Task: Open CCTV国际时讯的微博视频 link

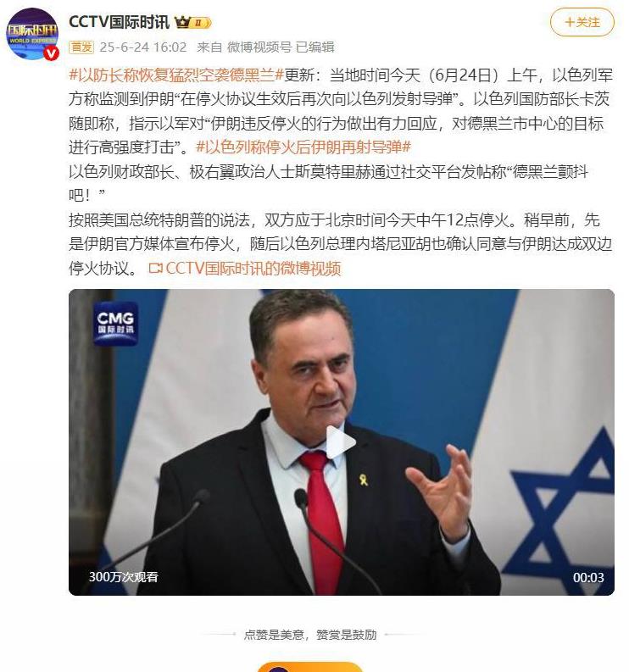Action: [253, 269]
